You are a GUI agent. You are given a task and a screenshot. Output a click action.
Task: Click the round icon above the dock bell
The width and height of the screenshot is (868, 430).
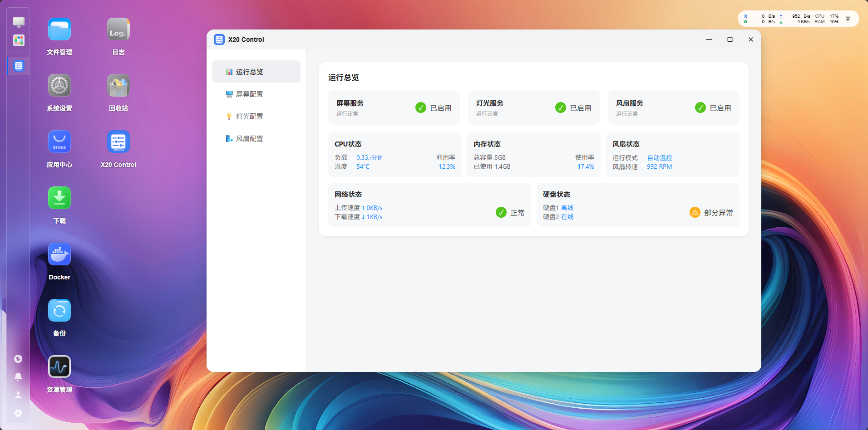18,359
